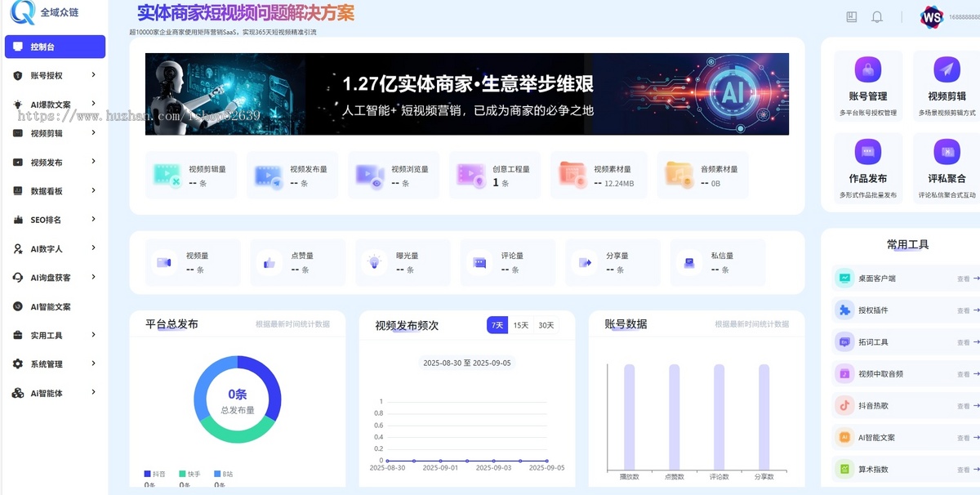Screen dimensions: 980x495
Task: Open AI询盘获客 in the sidebar
Action: (55, 278)
